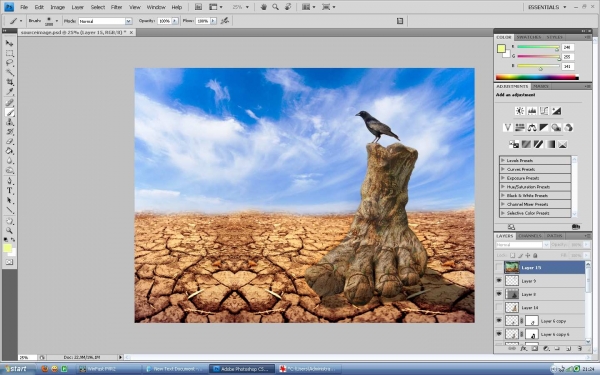
Task: Select the Hand tool in toolbox
Action: (x=9, y=221)
